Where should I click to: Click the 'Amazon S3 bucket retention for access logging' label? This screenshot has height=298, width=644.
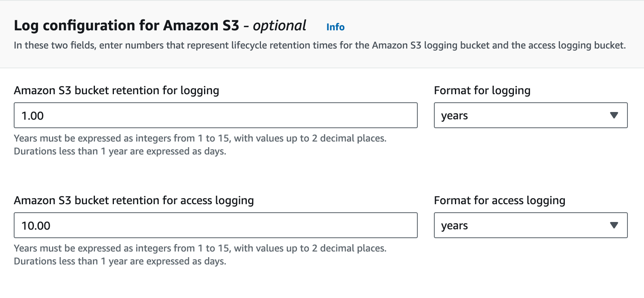pyautogui.click(x=134, y=201)
